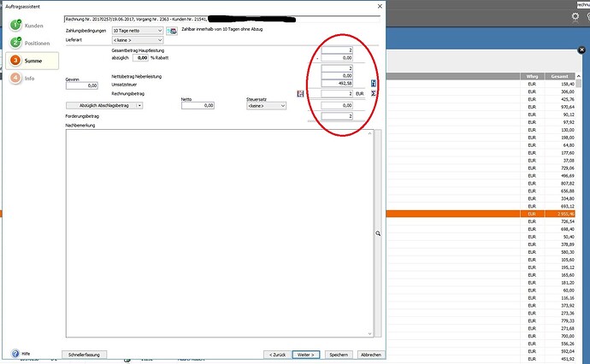Image resolution: width=590 pixels, height=364 pixels.
Task: Click the Gesamt column header
Action: click(559, 76)
